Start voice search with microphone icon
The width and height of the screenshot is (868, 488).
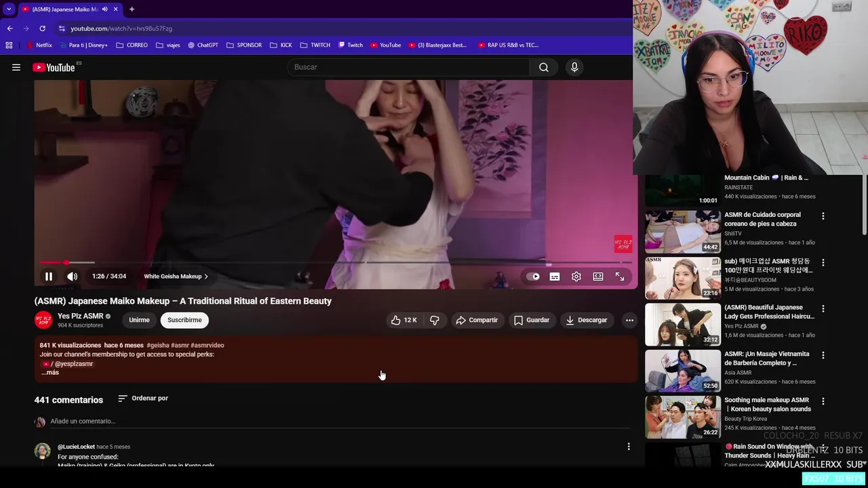click(574, 67)
